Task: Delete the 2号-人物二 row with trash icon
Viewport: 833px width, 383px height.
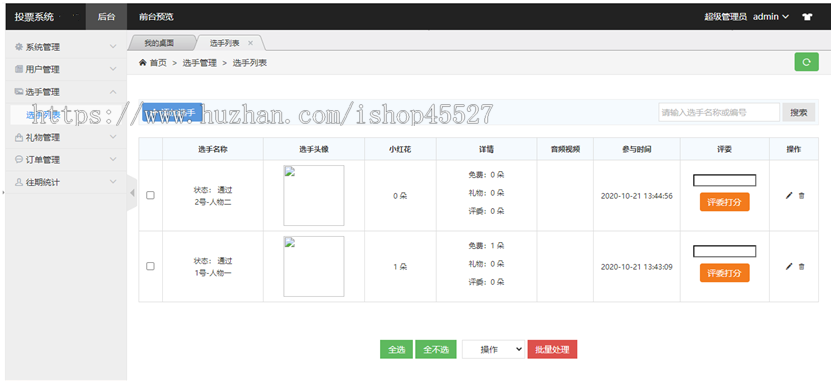Action: click(802, 195)
